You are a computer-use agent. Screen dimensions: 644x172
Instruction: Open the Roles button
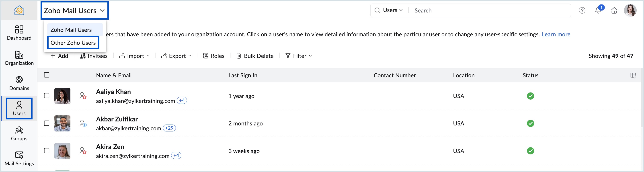click(x=213, y=56)
